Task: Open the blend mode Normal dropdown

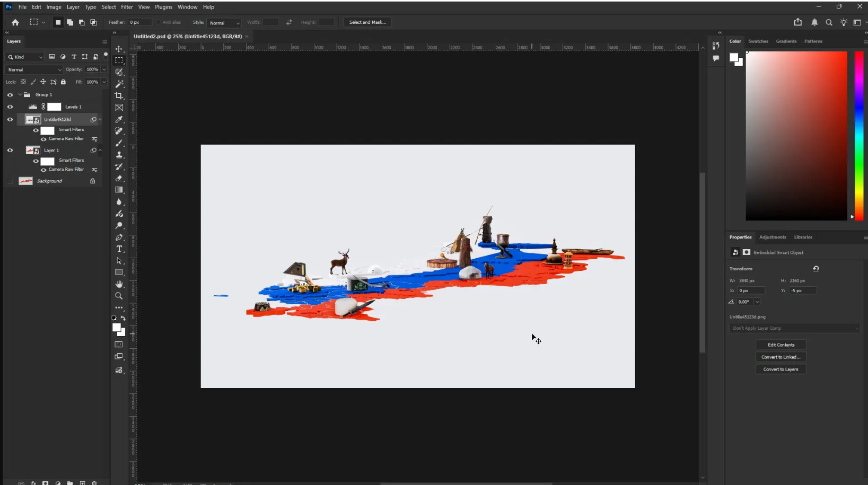Action: [34, 69]
